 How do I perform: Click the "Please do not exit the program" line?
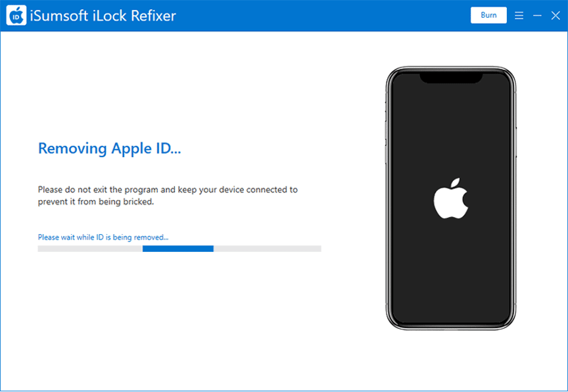(168, 189)
